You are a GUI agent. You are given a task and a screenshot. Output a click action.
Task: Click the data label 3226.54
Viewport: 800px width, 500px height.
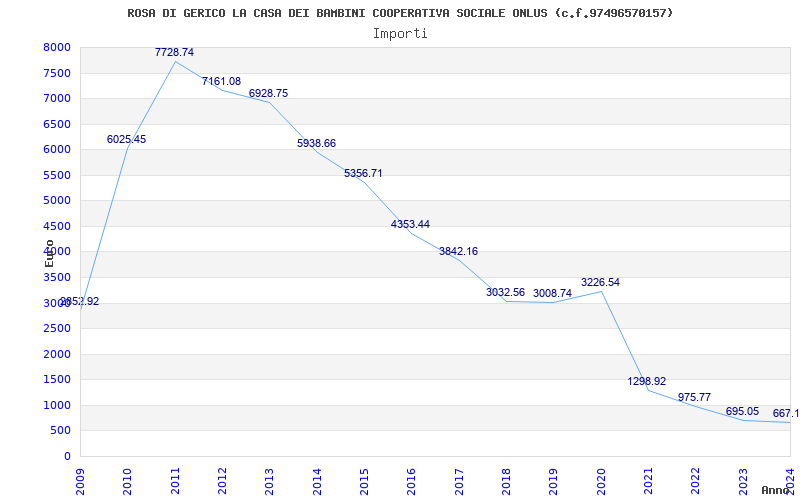pos(601,282)
